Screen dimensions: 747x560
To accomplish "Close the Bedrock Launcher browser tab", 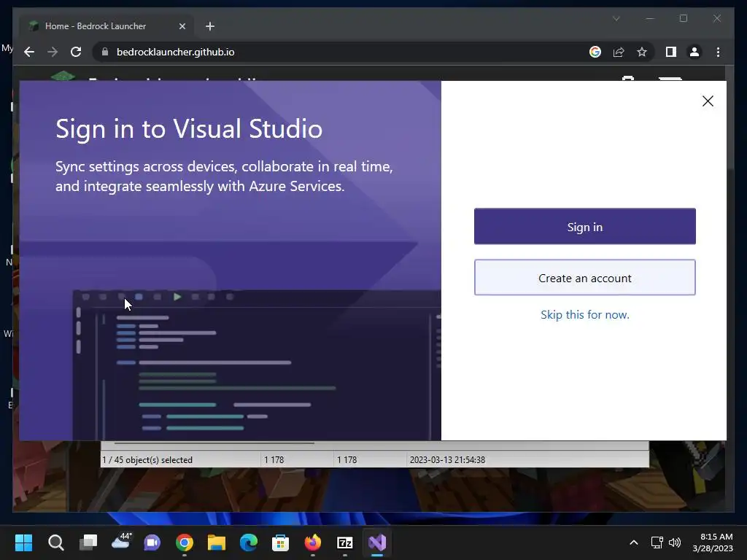I will click(182, 26).
